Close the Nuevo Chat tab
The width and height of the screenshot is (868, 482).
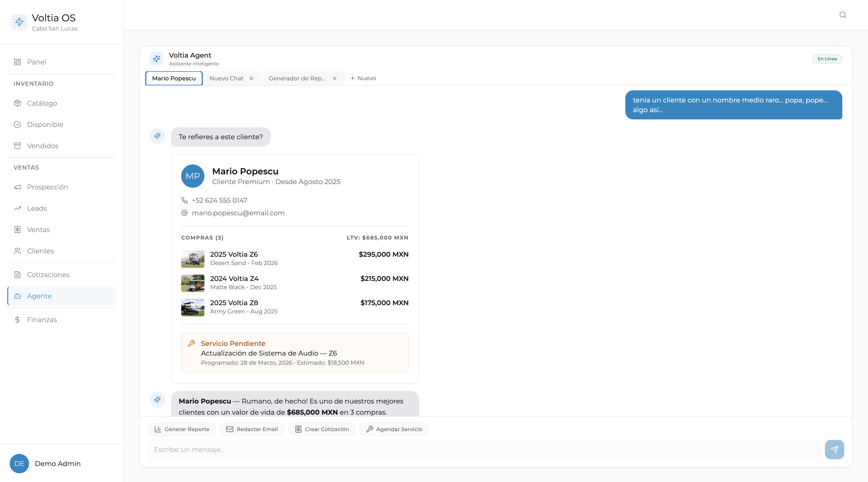[251, 78]
